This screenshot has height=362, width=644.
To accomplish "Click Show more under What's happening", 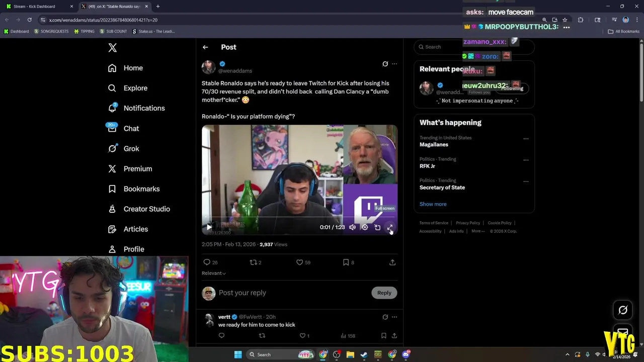I will [433, 204].
